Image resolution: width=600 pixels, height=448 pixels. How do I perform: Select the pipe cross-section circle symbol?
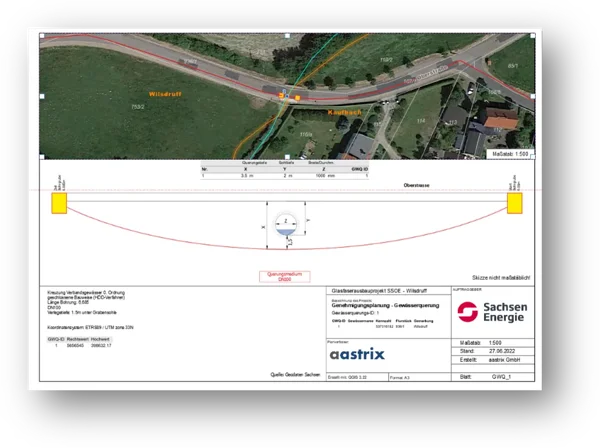pyautogui.click(x=284, y=222)
